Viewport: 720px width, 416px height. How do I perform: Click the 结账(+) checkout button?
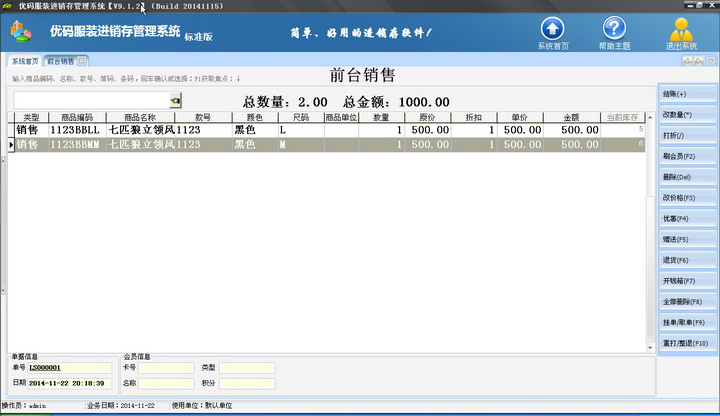[687, 94]
